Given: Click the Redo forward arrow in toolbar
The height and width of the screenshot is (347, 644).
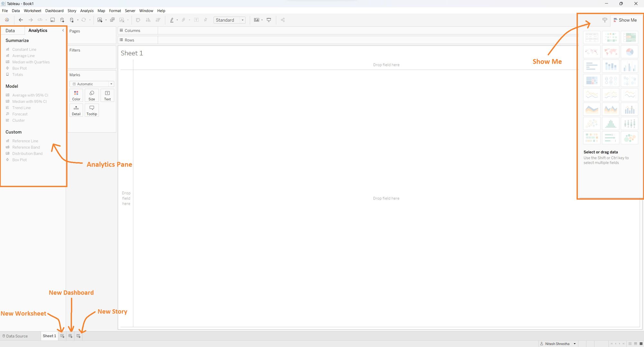Looking at the screenshot, I should tap(31, 20).
